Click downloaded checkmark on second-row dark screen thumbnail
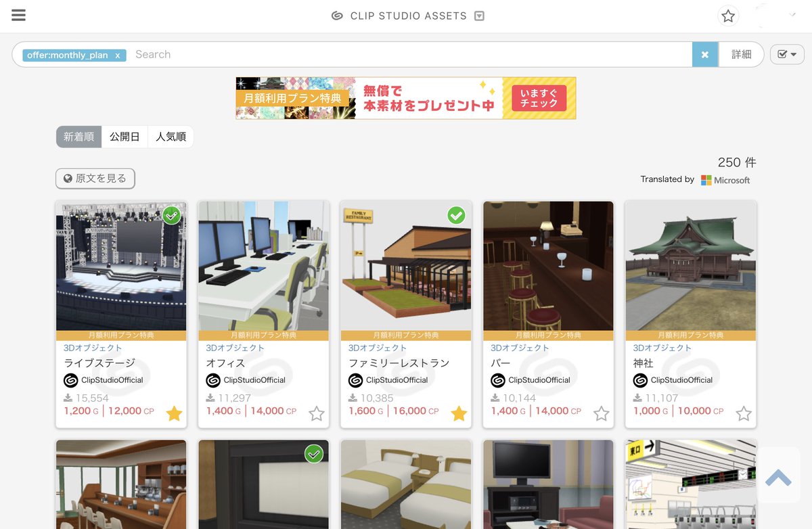812x529 pixels. (314, 454)
